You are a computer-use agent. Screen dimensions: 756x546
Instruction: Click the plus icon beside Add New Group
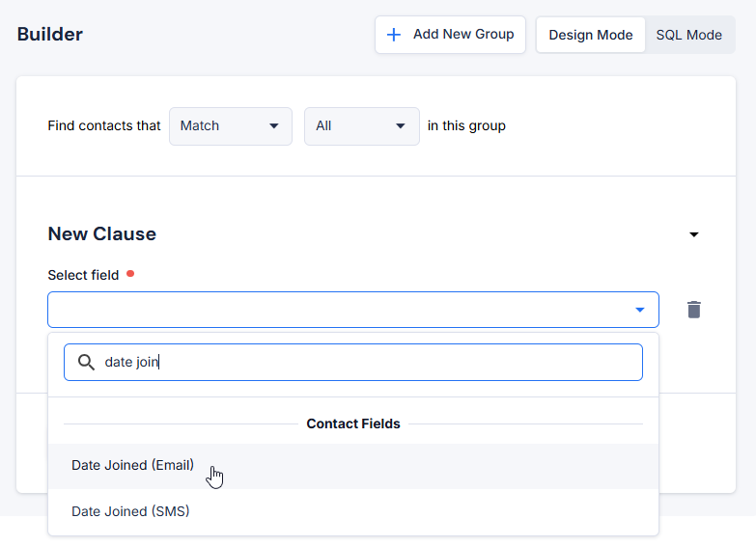[394, 35]
